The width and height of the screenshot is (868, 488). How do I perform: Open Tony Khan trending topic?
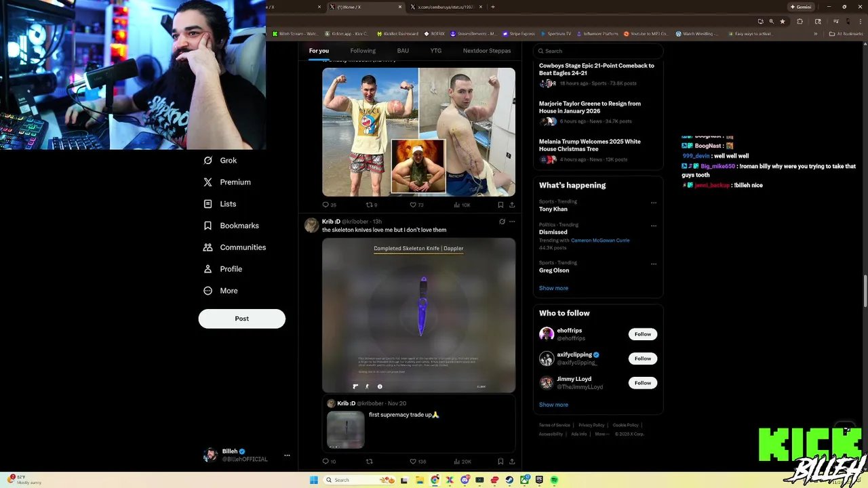(x=553, y=209)
